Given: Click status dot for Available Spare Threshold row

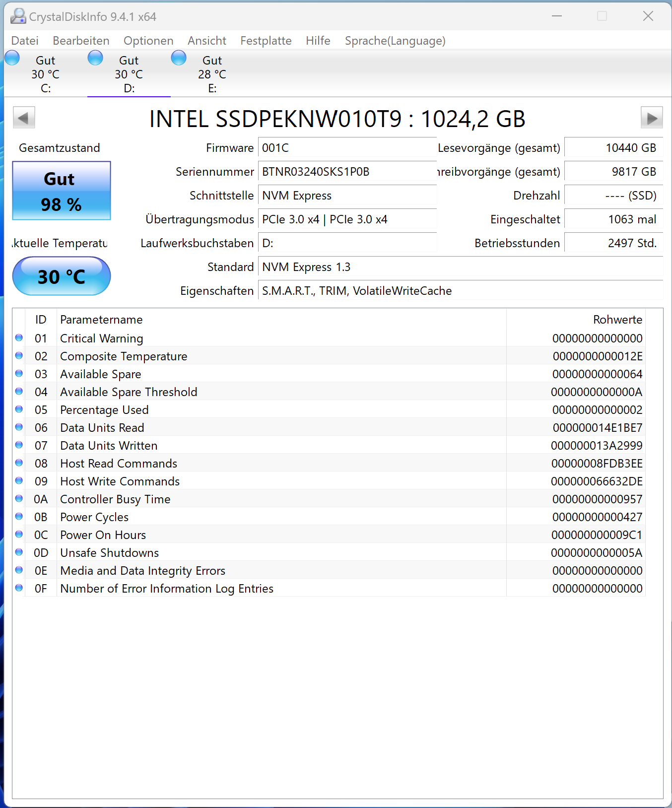Looking at the screenshot, I should (19, 391).
